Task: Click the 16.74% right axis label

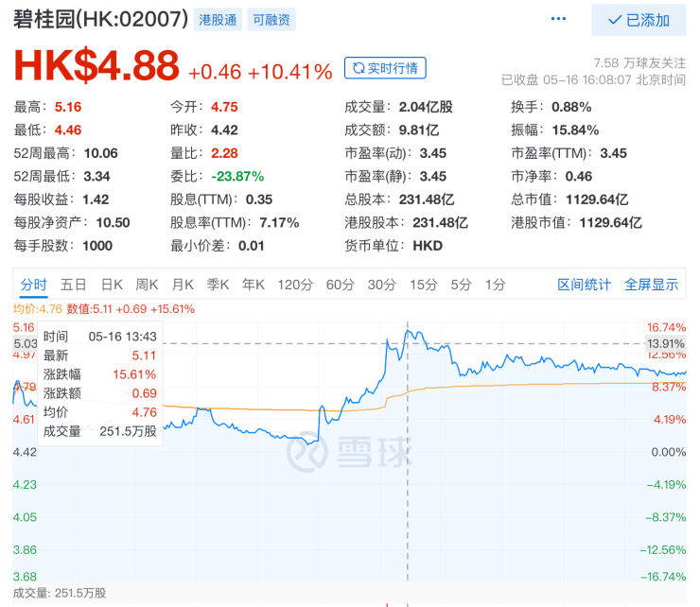Action: coord(666,327)
